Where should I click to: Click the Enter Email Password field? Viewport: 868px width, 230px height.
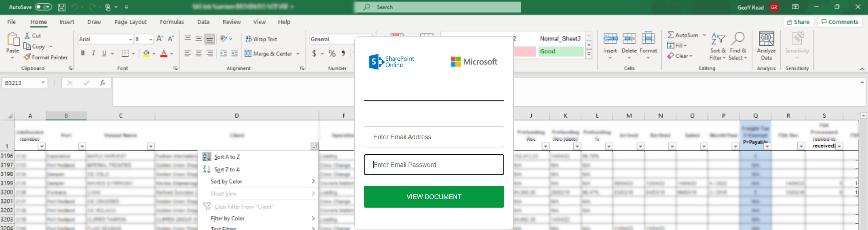(x=434, y=165)
